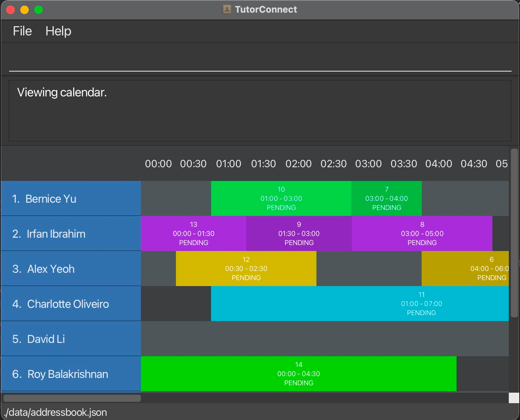Click the 03:30 time header

tap(404, 164)
